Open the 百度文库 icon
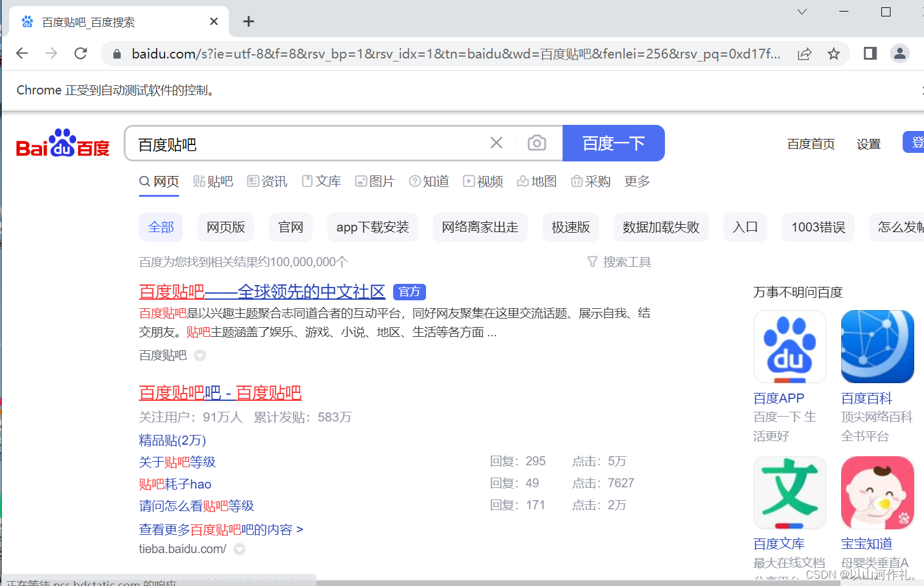 point(790,493)
